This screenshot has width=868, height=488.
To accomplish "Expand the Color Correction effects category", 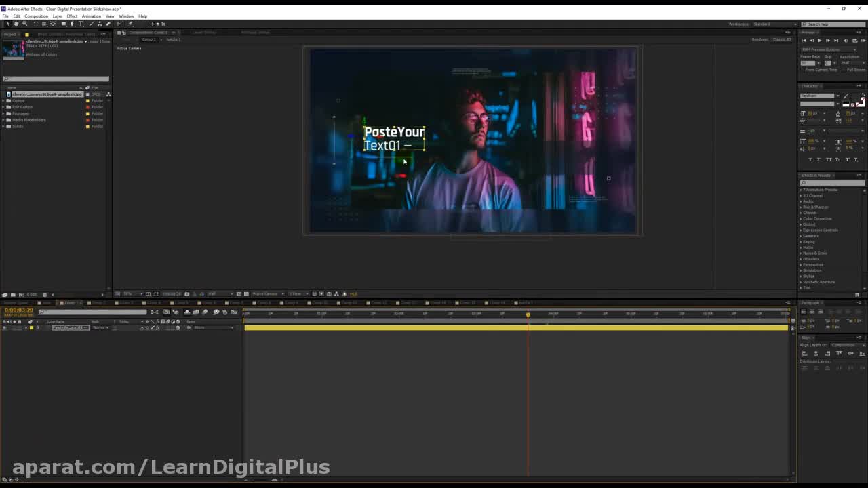I will (x=801, y=218).
